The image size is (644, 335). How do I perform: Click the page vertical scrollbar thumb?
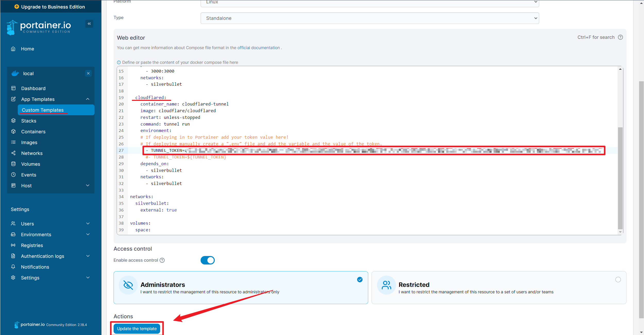coord(641,199)
